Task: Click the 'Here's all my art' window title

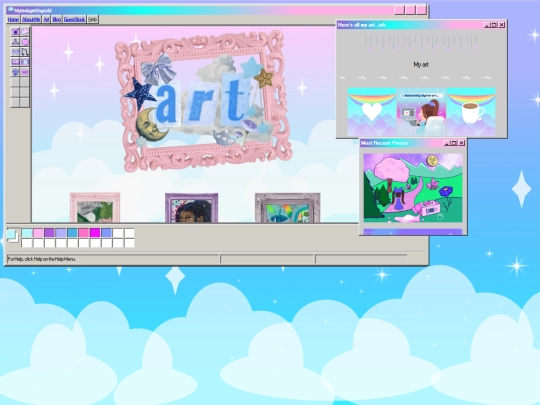Action: [x=361, y=25]
